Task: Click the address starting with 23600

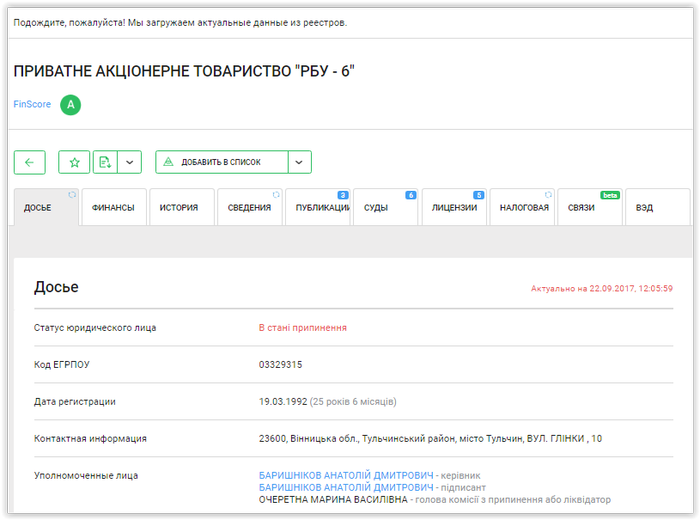Action: (x=430, y=439)
